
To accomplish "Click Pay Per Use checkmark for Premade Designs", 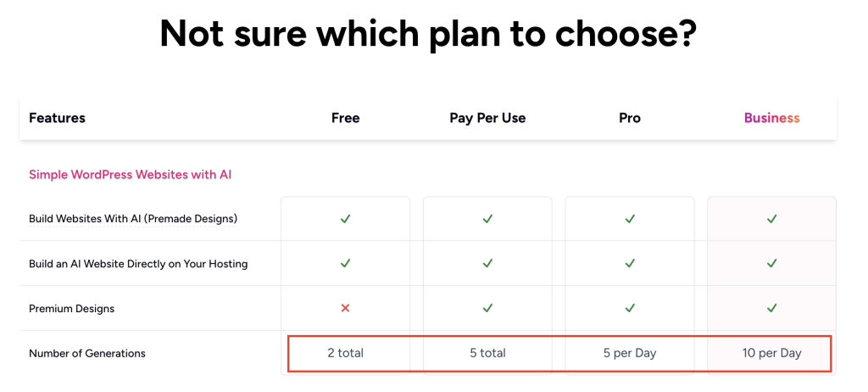I will point(487,219).
